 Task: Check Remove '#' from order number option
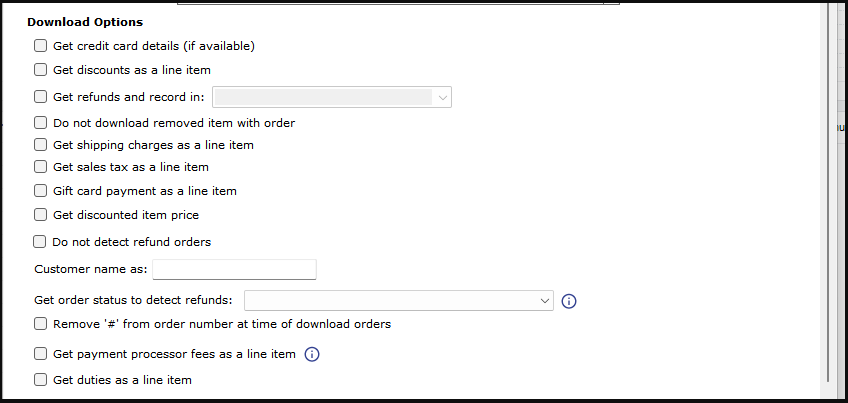tap(41, 324)
